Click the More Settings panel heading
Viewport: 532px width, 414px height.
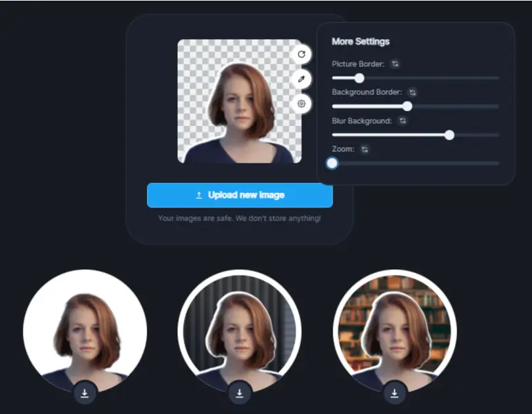[x=361, y=41]
